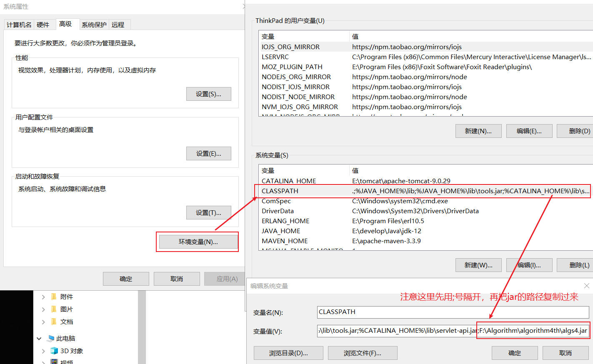Click the 值 header of system variables

[x=471, y=170]
